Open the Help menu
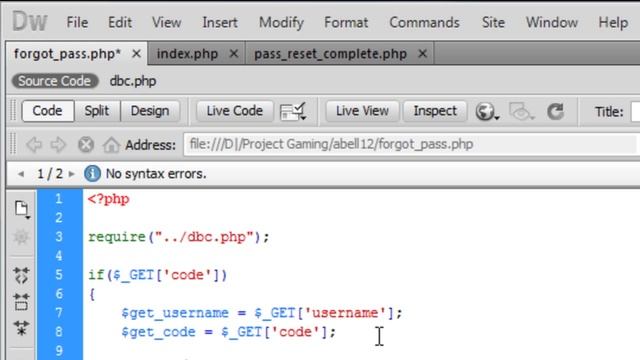640x360 pixels. coord(613,22)
